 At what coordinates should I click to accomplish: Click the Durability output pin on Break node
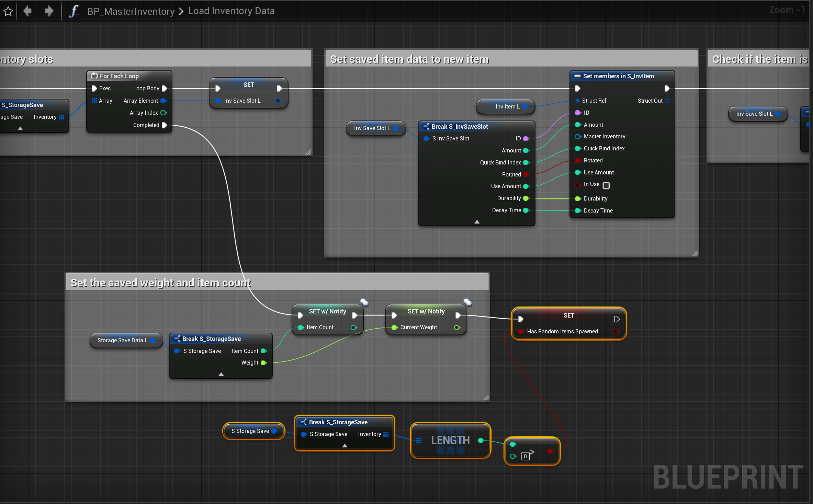[x=526, y=198]
